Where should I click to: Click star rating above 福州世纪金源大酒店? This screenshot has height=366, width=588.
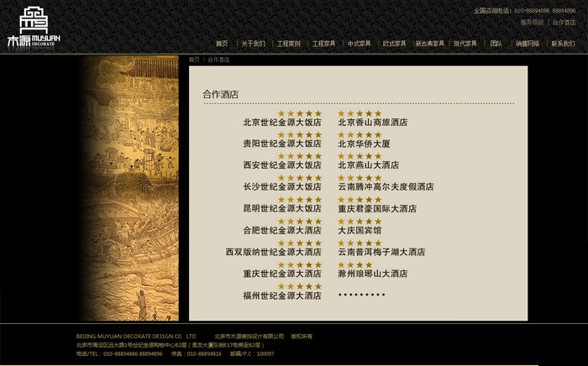[300, 286]
